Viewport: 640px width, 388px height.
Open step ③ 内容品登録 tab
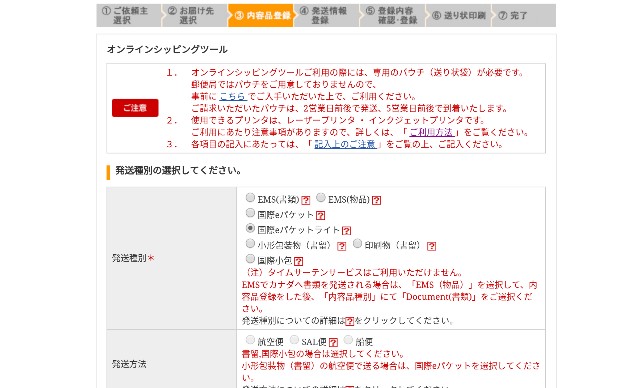(261, 16)
